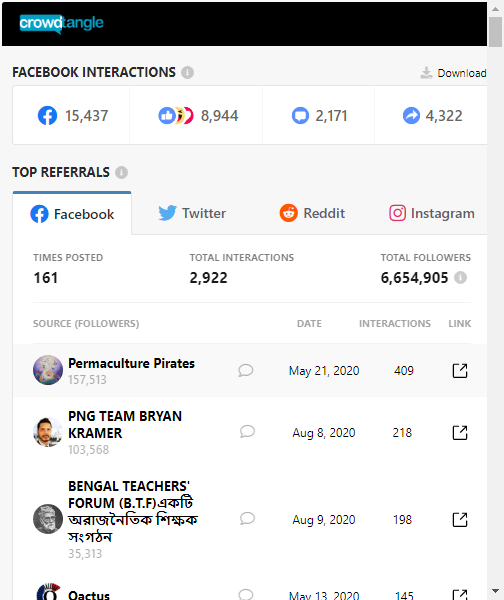Viewport: 504px width, 600px height.
Task: Click the Facebook Interactions info icon
Action: 187,72
